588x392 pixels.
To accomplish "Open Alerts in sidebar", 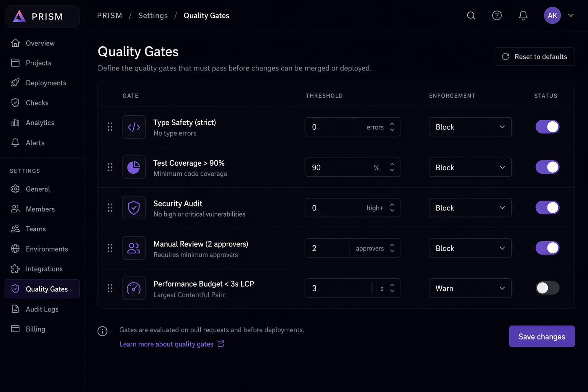I will coord(42,142).
